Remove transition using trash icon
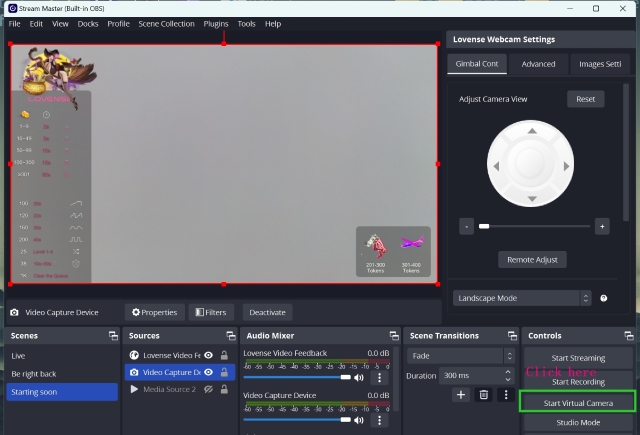Image resolution: width=640 pixels, height=435 pixels. [483, 395]
